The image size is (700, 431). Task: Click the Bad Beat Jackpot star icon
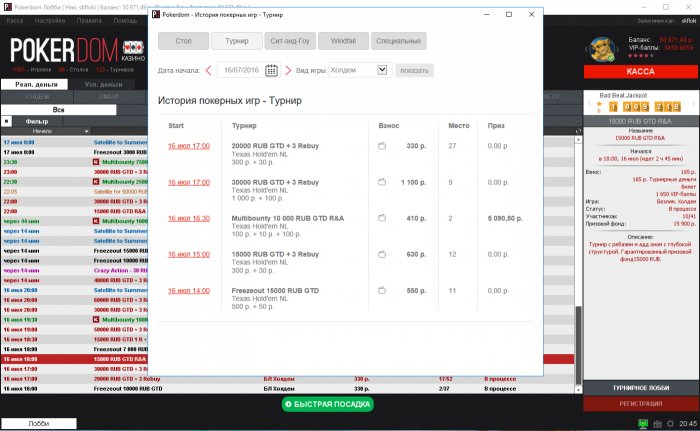(599, 105)
